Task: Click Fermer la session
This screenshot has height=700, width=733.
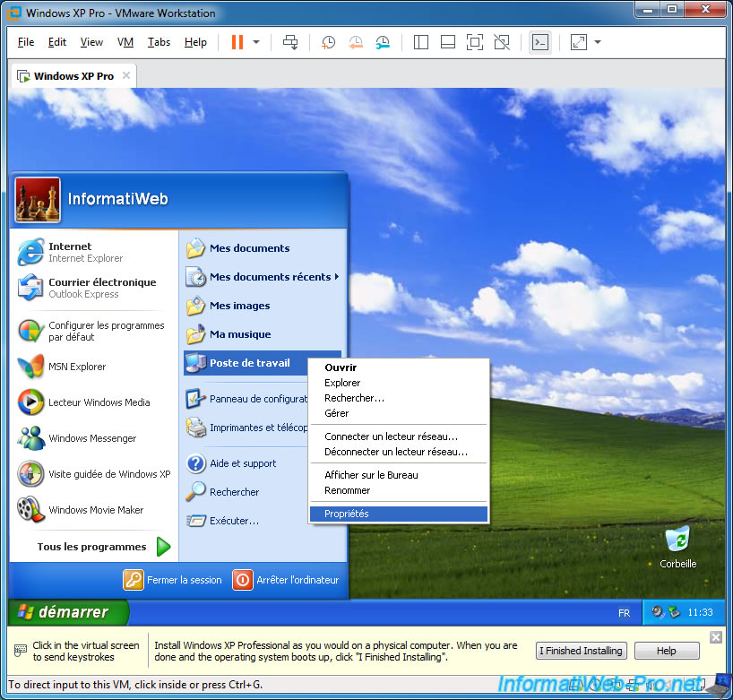Action: [x=173, y=580]
